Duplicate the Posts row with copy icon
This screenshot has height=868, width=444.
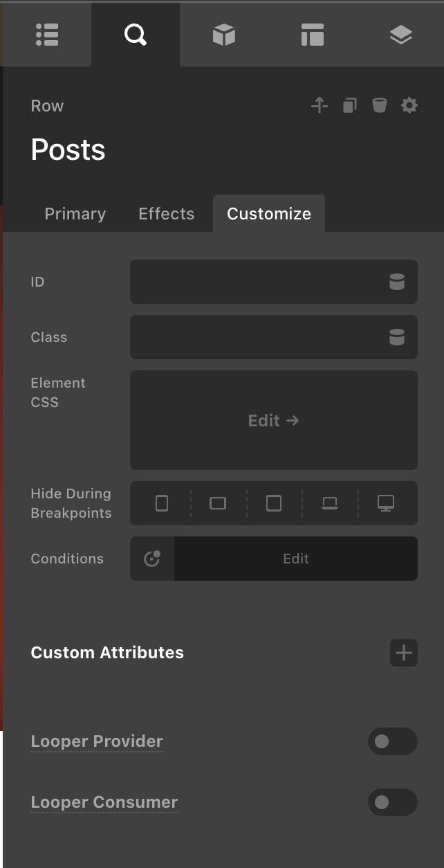[x=350, y=106]
